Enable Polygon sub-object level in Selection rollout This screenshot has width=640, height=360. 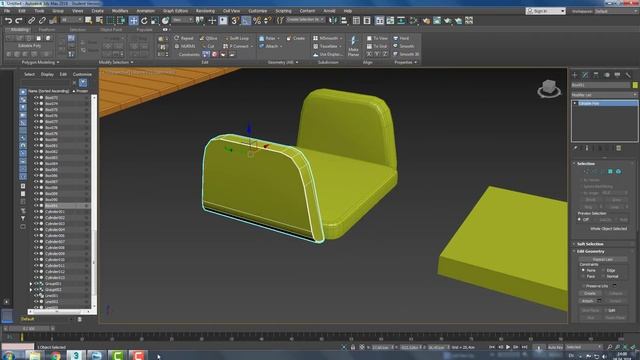[610, 171]
